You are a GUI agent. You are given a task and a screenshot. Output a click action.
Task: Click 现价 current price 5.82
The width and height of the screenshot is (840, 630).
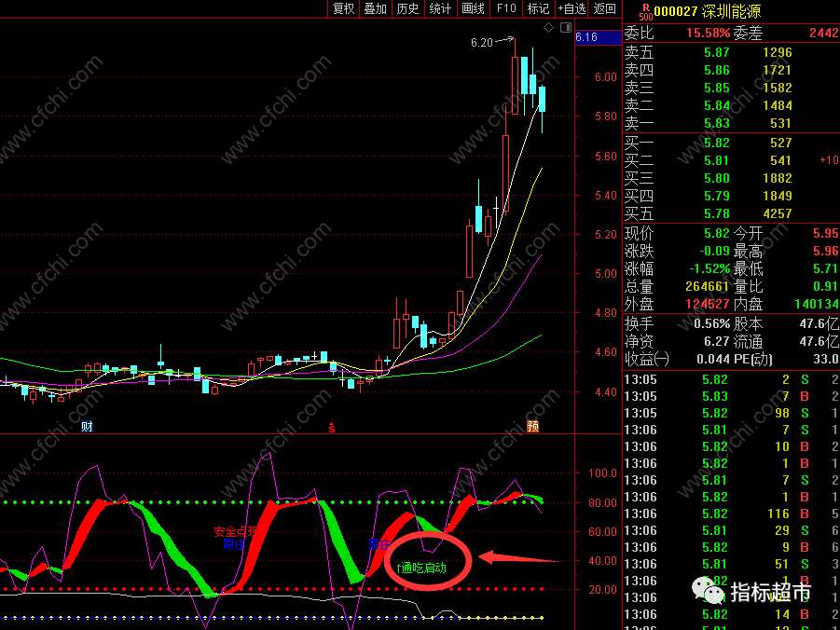coord(716,234)
